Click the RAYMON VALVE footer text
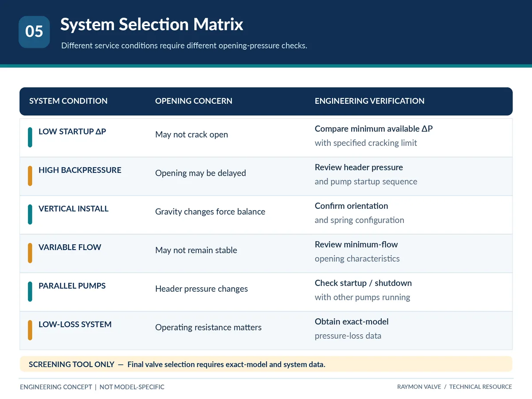The image size is (532, 399). click(419, 387)
